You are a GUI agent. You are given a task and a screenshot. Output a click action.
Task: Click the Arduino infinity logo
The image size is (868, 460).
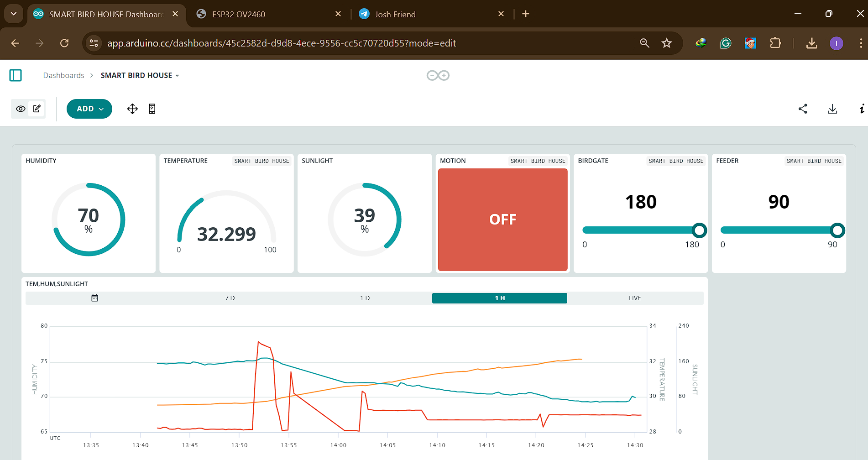(438, 75)
